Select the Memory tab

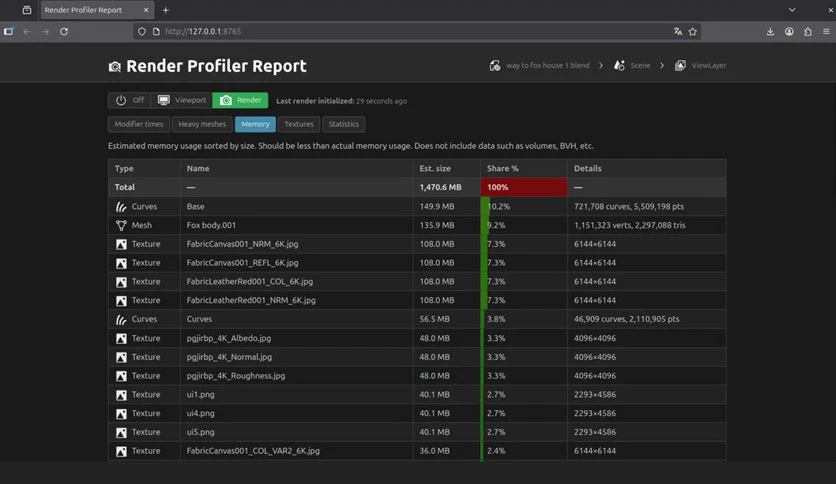click(x=255, y=124)
